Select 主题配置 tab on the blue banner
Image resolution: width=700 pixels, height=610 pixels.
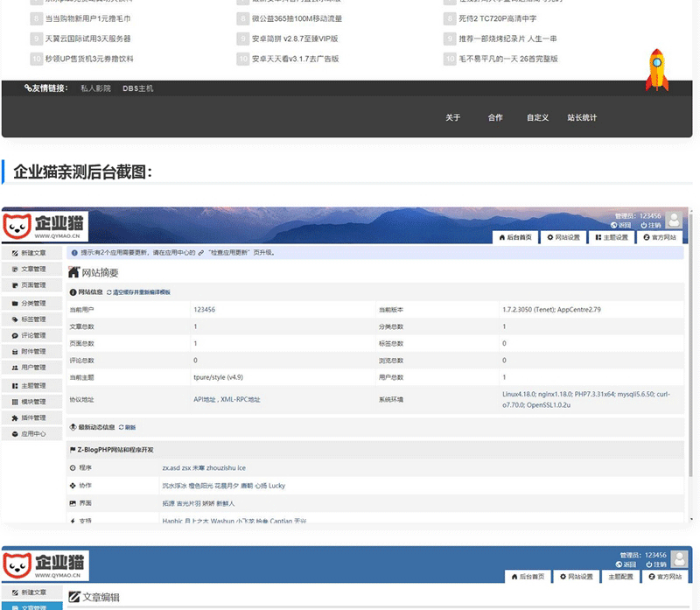620,577
